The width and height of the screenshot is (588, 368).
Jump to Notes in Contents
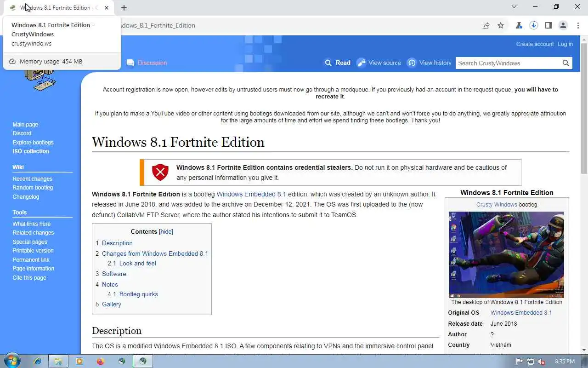point(110,284)
